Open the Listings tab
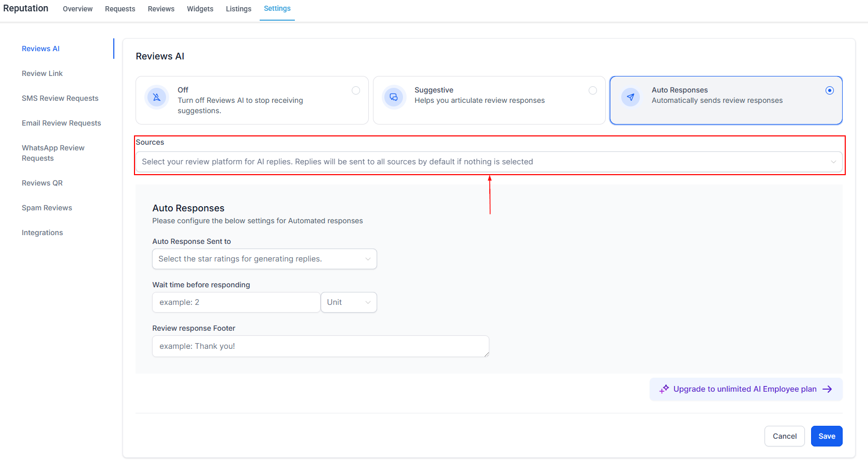Viewport: 868px width, 463px height. [x=238, y=9]
